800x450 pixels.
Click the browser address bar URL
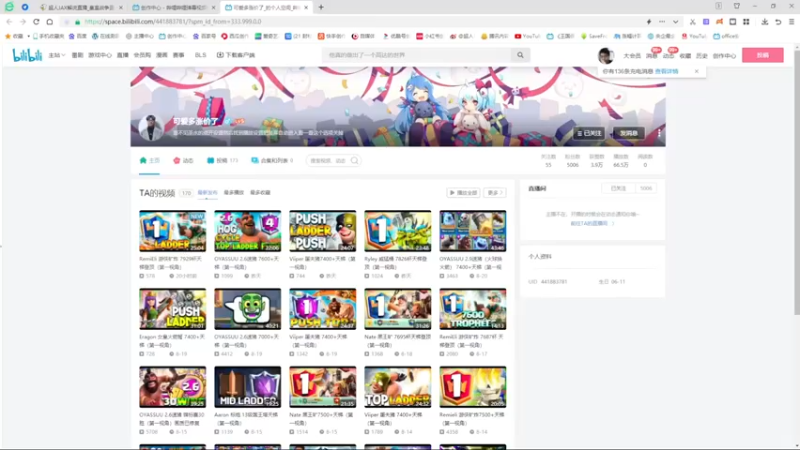tap(173, 22)
